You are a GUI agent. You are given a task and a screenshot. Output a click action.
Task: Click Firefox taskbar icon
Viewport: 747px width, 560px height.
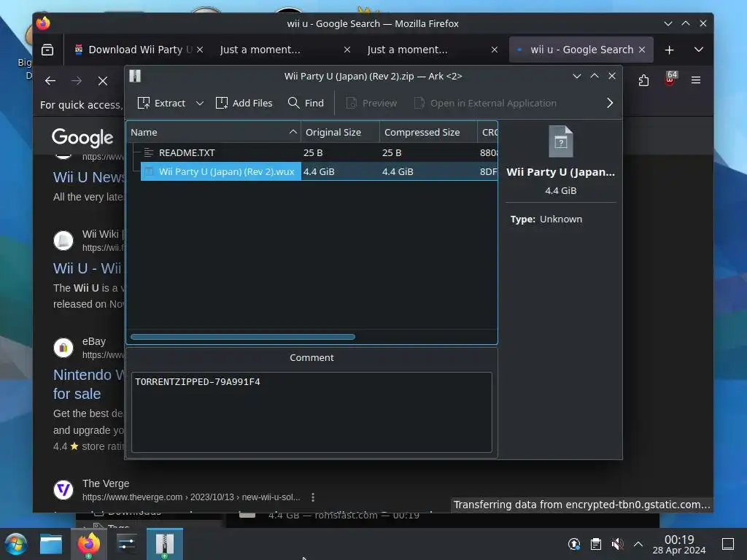pos(88,544)
